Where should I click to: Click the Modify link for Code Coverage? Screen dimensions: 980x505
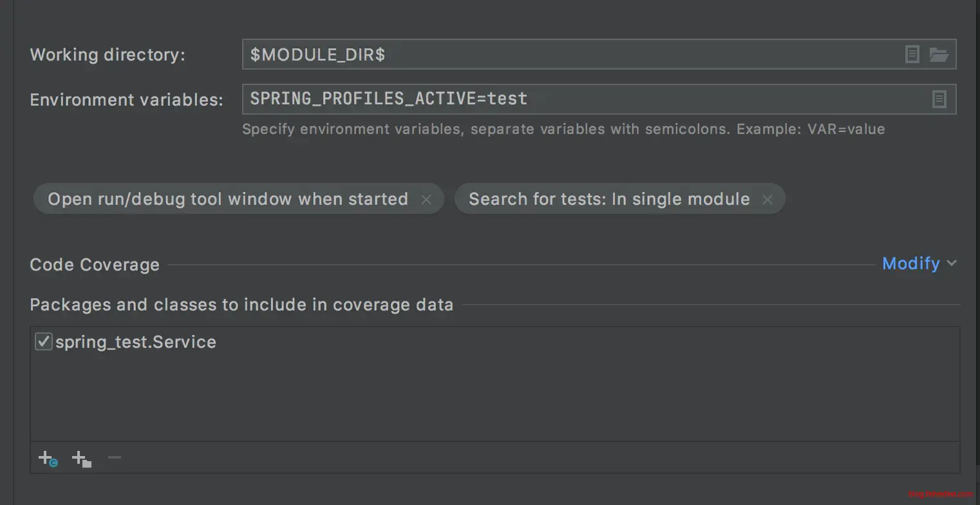[910, 263]
